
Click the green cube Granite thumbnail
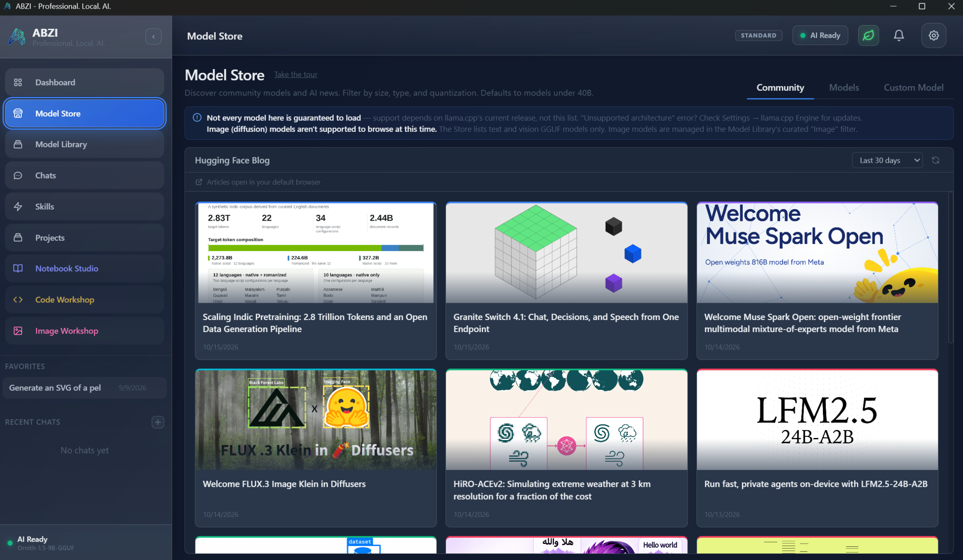(x=566, y=253)
